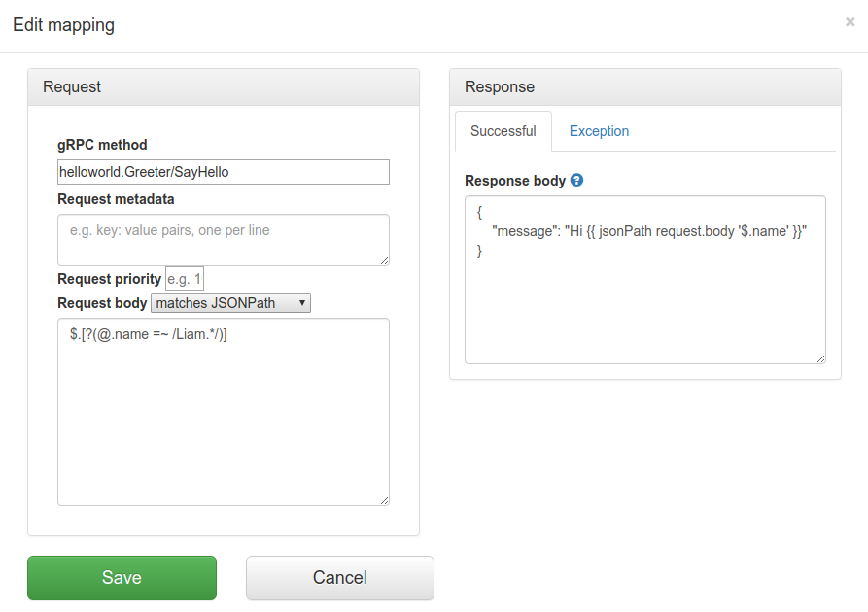Screen dimensions: 868x612
Task: Click the gRPC method input field
Action: (222, 171)
